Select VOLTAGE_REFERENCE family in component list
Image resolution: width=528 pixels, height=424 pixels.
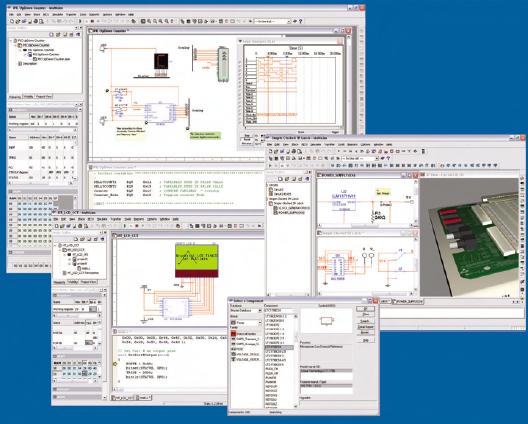[248, 360]
